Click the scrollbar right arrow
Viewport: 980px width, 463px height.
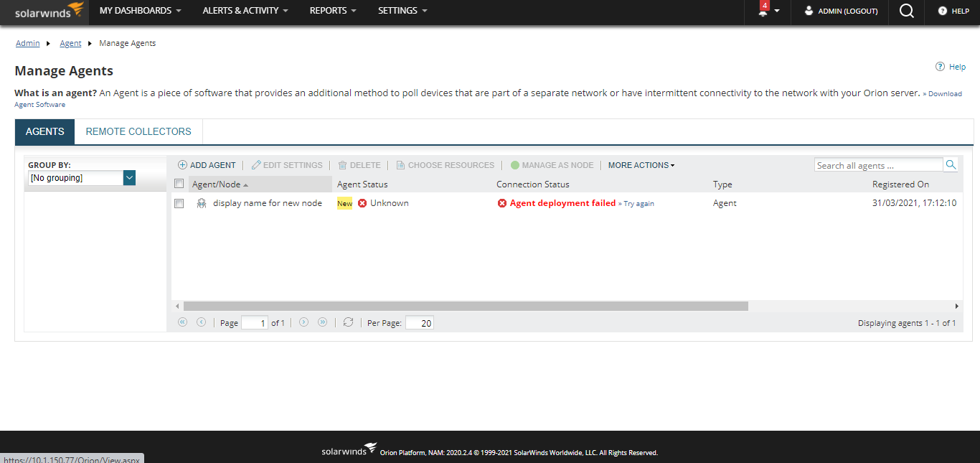[x=956, y=306]
